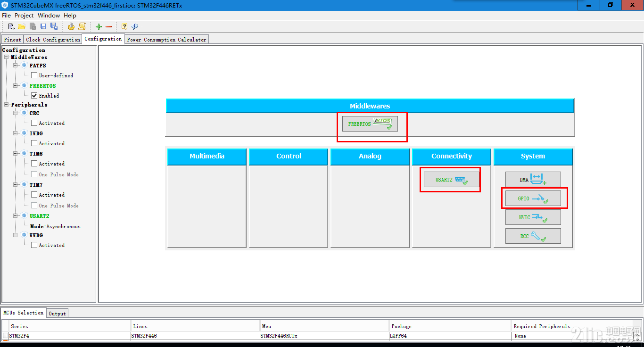Click the New Project toolbar icon

pos(12,26)
